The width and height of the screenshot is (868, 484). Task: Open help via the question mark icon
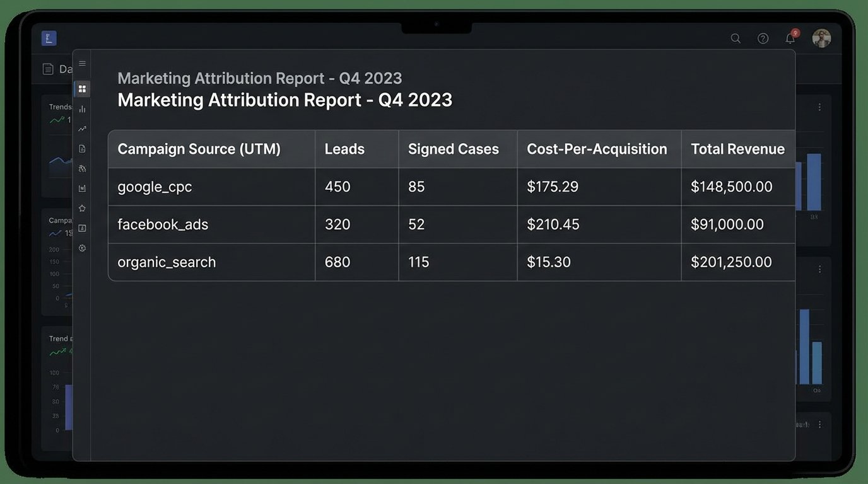763,38
